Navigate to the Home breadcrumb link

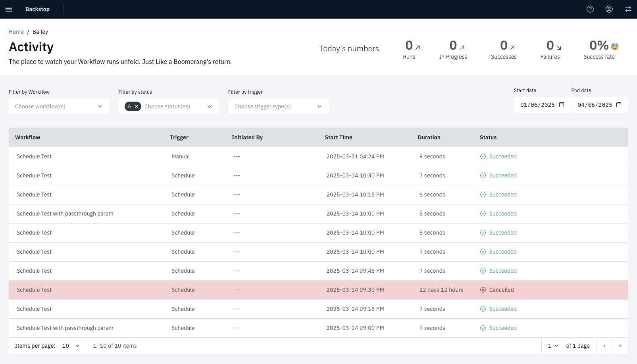click(16, 32)
